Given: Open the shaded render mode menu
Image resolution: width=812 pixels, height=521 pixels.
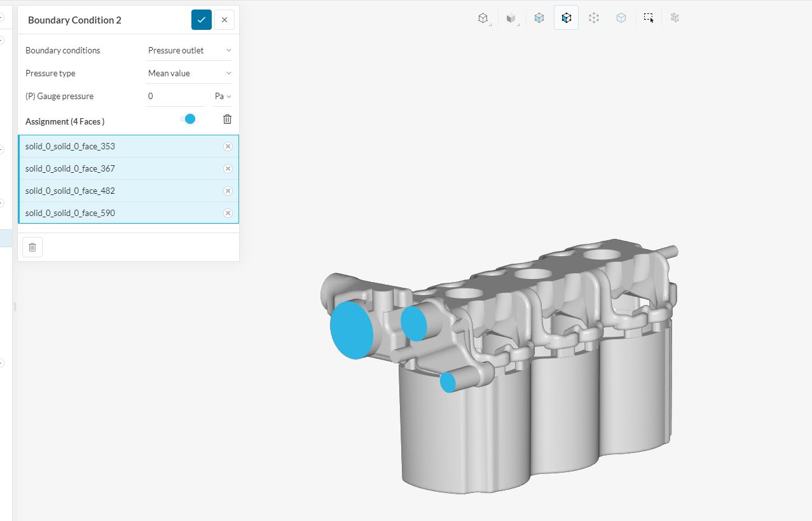Looking at the screenshot, I should (x=511, y=18).
